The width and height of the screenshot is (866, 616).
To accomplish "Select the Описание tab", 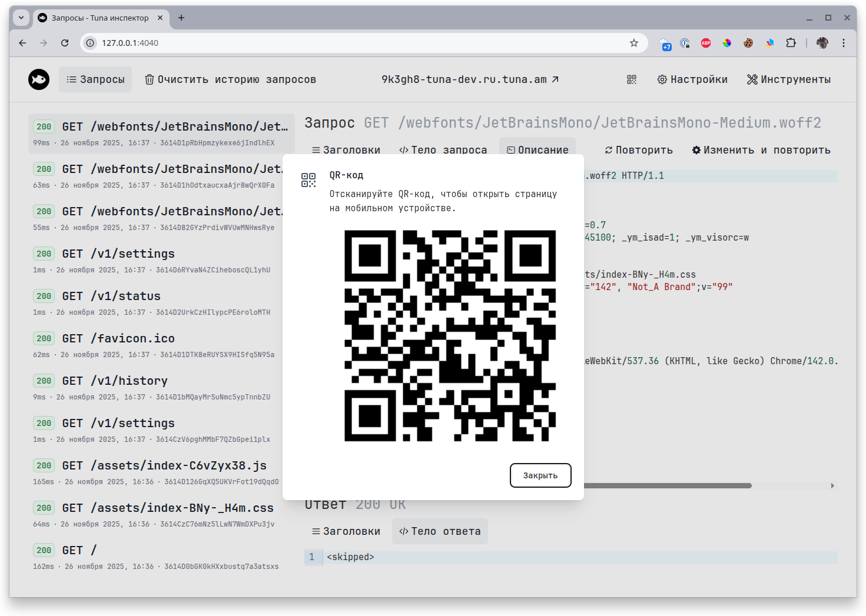I will point(537,149).
